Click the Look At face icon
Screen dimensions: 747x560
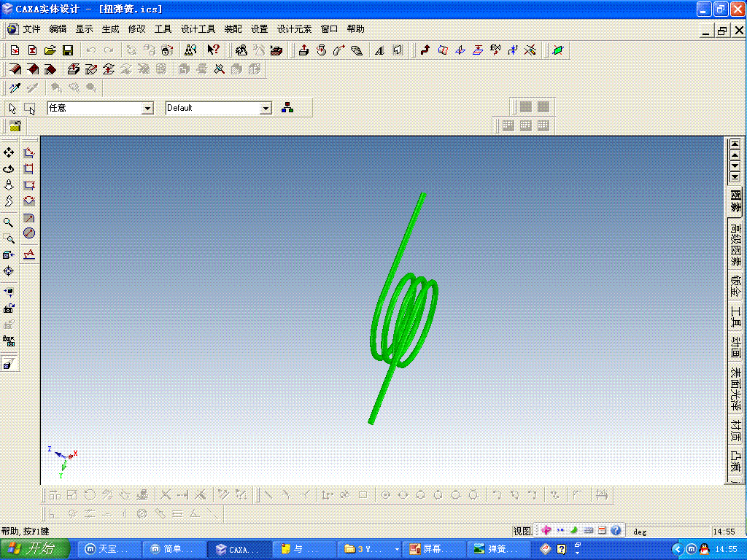pos(9,254)
